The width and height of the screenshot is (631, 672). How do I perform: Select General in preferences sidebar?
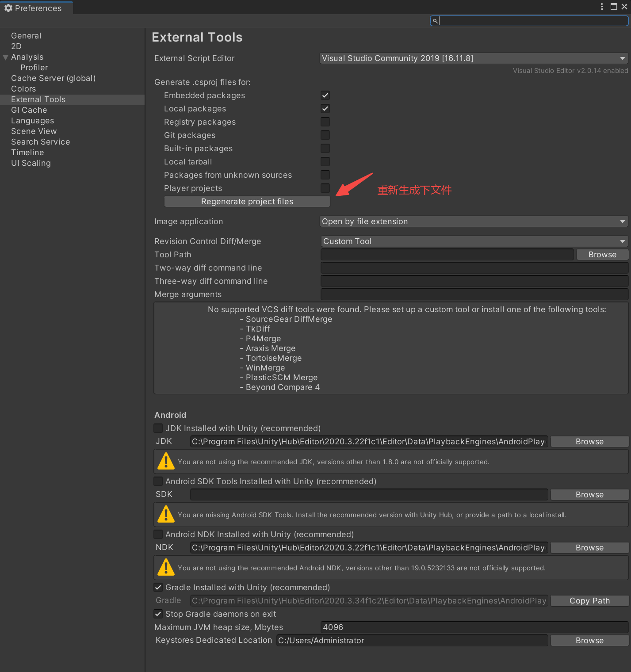(x=26, y=36)
